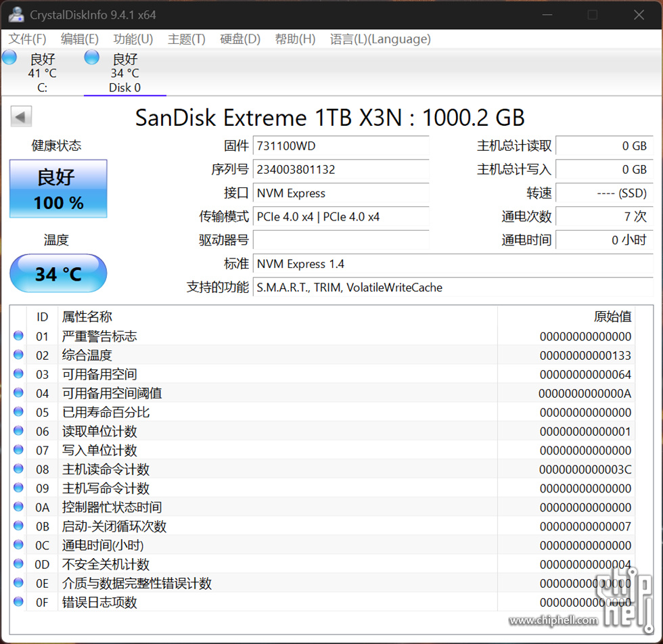Click the 主机总计读取 value 0 GB
Viewport: 663px width, 644px height.
[x=604, y=146]
